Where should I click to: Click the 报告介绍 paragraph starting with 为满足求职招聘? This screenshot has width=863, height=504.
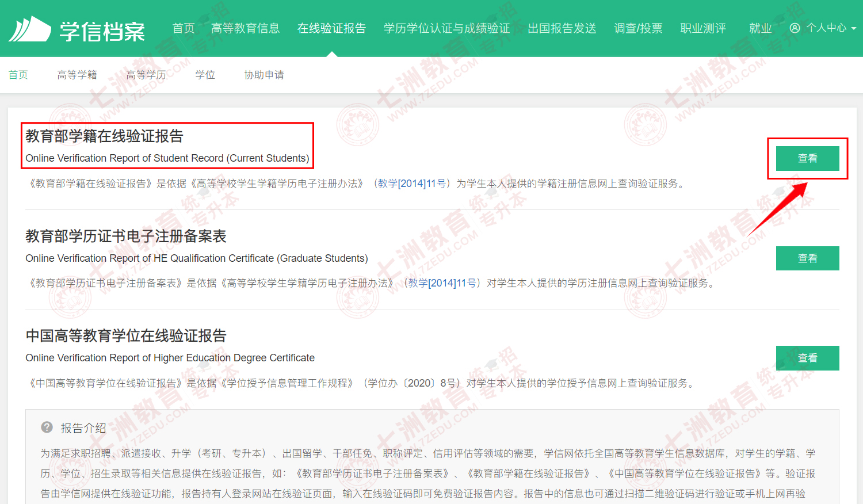428,474
